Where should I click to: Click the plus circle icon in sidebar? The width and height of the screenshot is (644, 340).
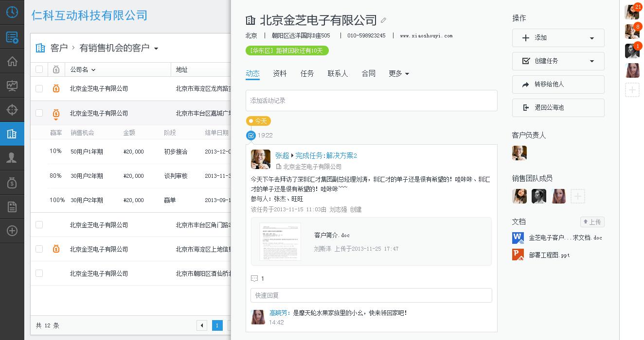point(12,231)
